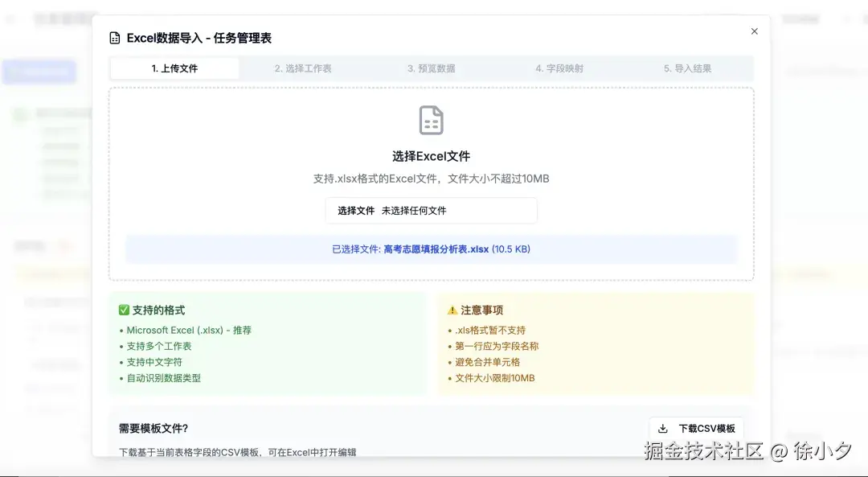Click the X icon to close the import dialog
The width and height of the screenshot is (868, 477).
click(x=754, y=31)
